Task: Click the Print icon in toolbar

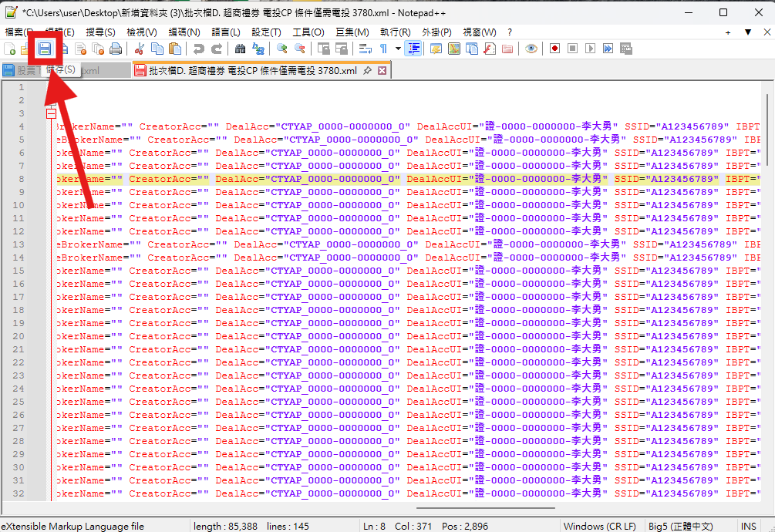Action: pos(116,49)
